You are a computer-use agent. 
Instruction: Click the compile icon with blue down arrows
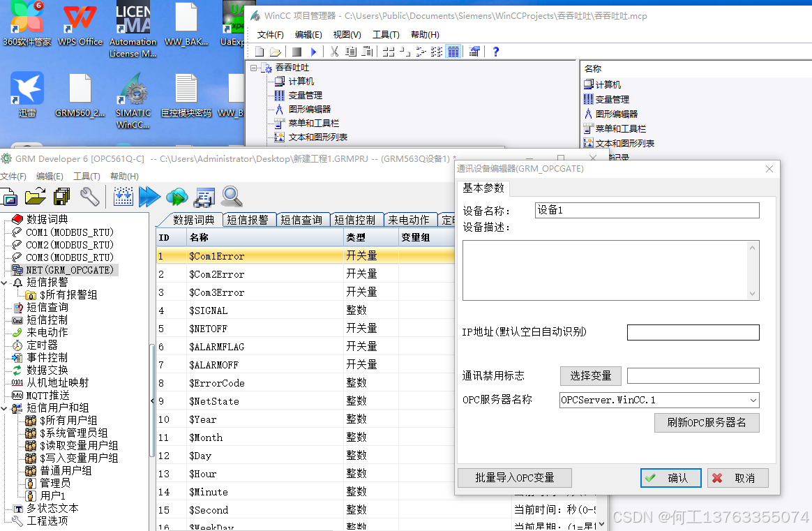coord(123,197)
